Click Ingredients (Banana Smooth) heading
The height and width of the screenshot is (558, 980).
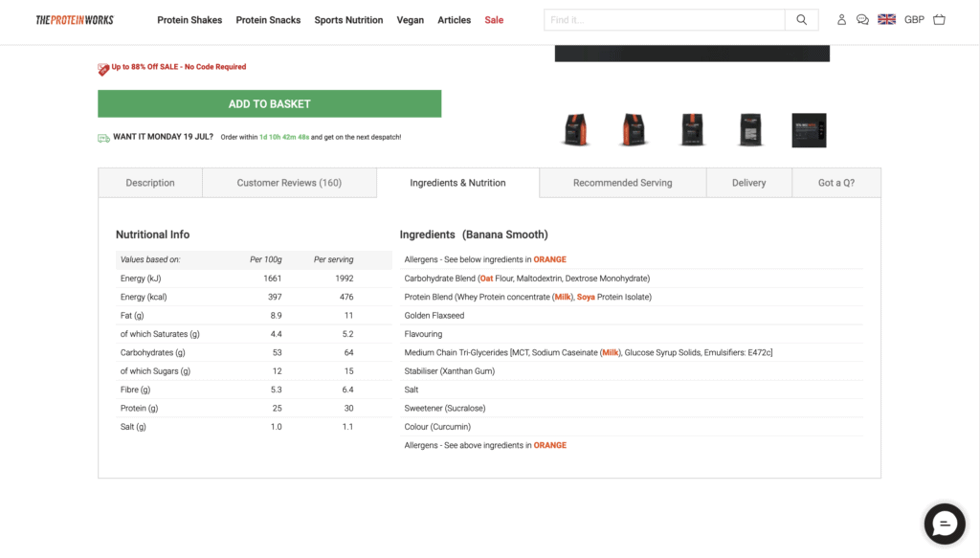click(x=474, y=234)
